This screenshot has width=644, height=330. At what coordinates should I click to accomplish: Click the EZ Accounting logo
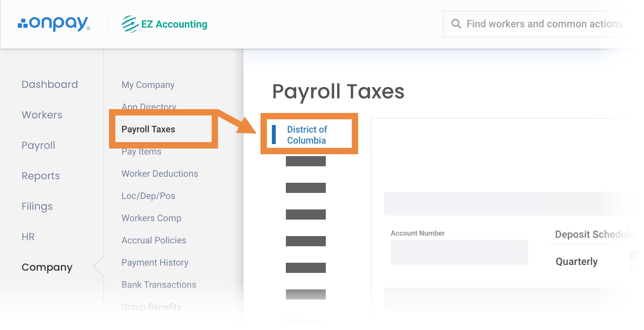[x=164, y=24]
